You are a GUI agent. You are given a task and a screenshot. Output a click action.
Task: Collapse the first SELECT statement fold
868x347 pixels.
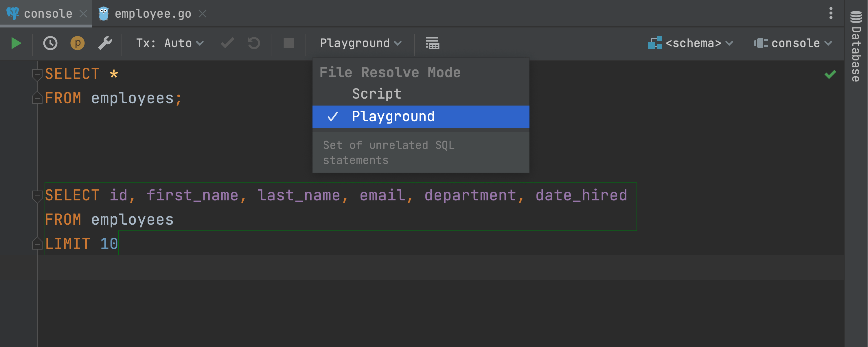coord(37,74)
